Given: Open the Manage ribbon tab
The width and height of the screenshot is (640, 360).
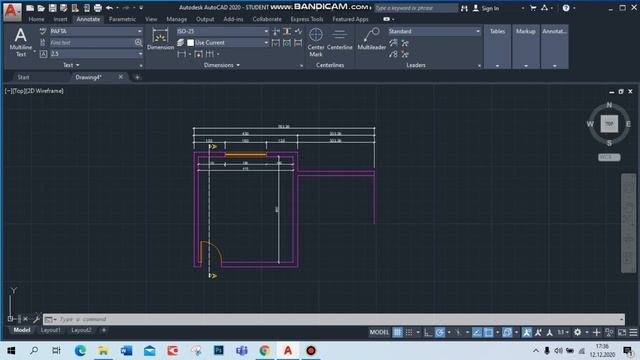Looking at the screenshot, I should (x=176, y=19).
